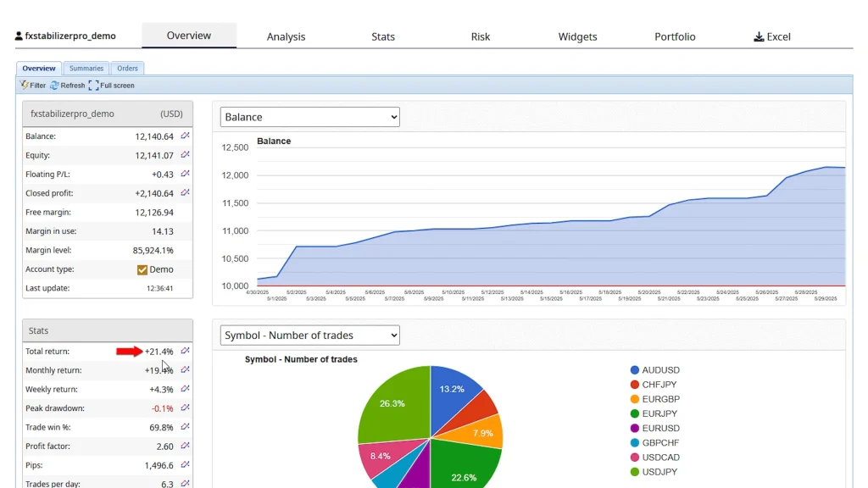Screen dimensions: 868x488
Task: Open the Filter options in toolbar
Action: tap(33, 86)
